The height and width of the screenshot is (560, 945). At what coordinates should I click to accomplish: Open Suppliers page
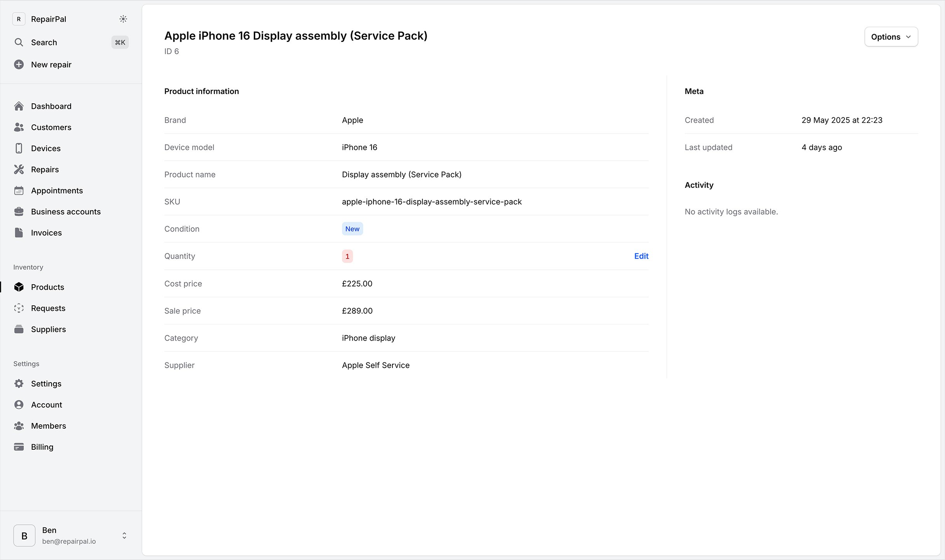49,329
